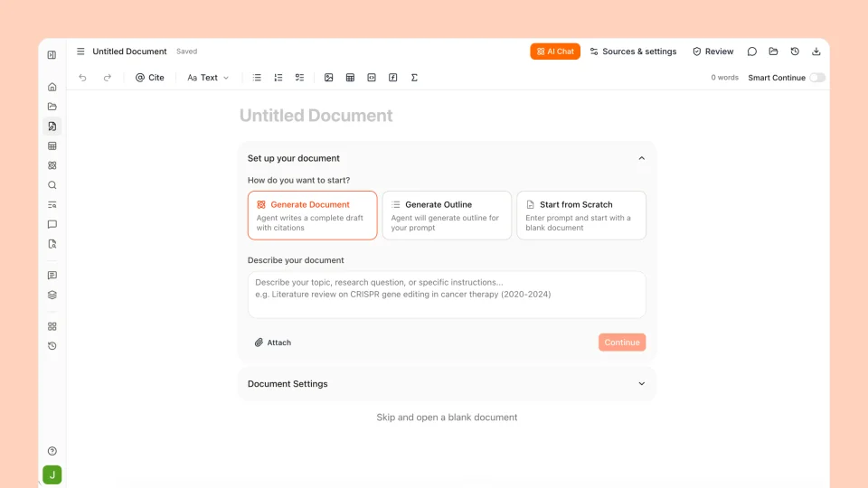The height and width of the screenshot is (488, 868).
Task: Open the table grid icon in sidebar
Action: point(52,146)
